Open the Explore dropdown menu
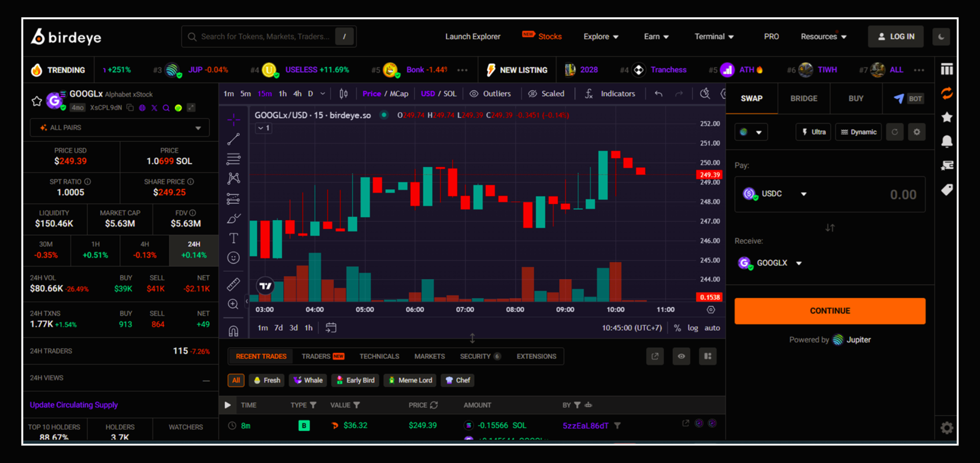980x463 pixels. click(601, 37)
